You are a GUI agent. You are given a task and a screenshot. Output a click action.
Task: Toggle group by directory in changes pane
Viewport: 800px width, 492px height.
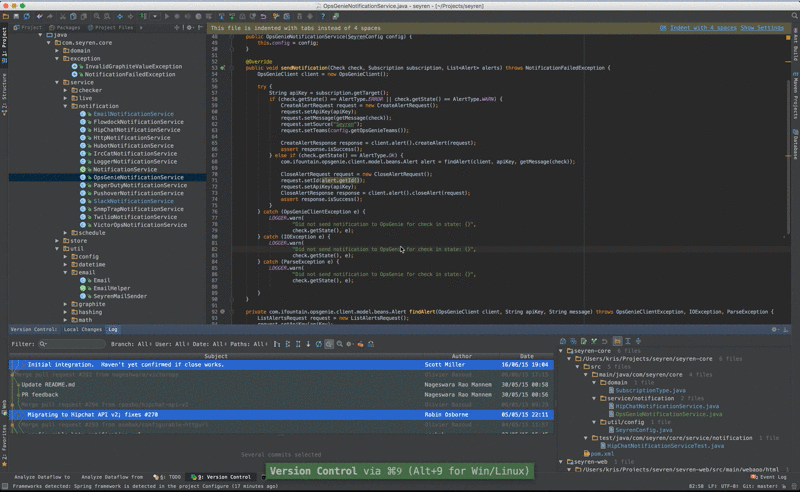tap(617, 341)
